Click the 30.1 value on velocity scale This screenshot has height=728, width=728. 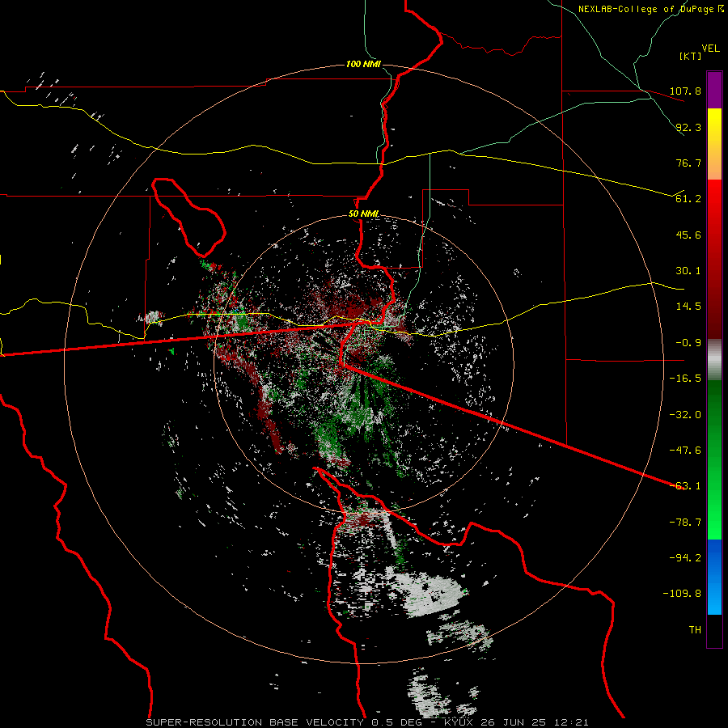coord(688,271)
